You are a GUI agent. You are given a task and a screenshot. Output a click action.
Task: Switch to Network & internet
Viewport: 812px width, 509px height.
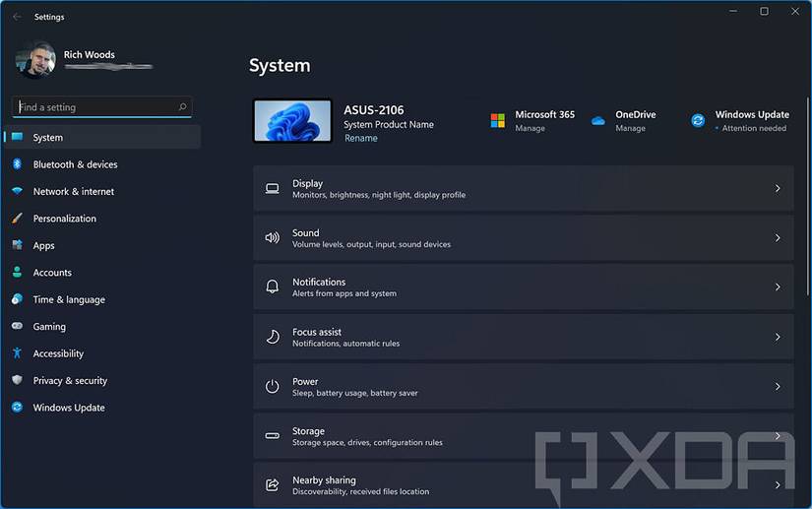click(x=102, y=191)
